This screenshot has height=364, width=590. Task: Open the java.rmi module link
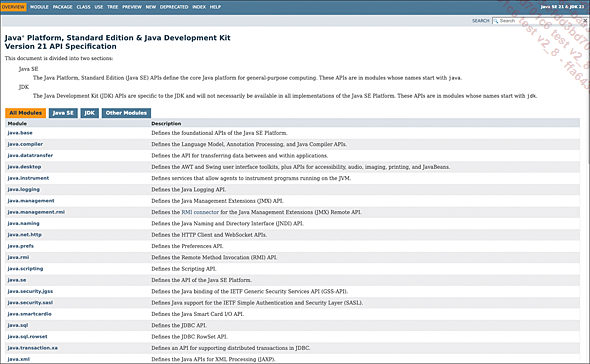point(18,257)
